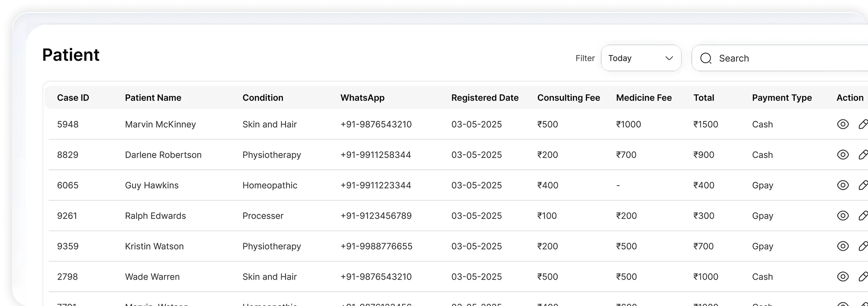
Task: Click pencil edit icon for Ralph Edwards
Action: tap(863, 216)
